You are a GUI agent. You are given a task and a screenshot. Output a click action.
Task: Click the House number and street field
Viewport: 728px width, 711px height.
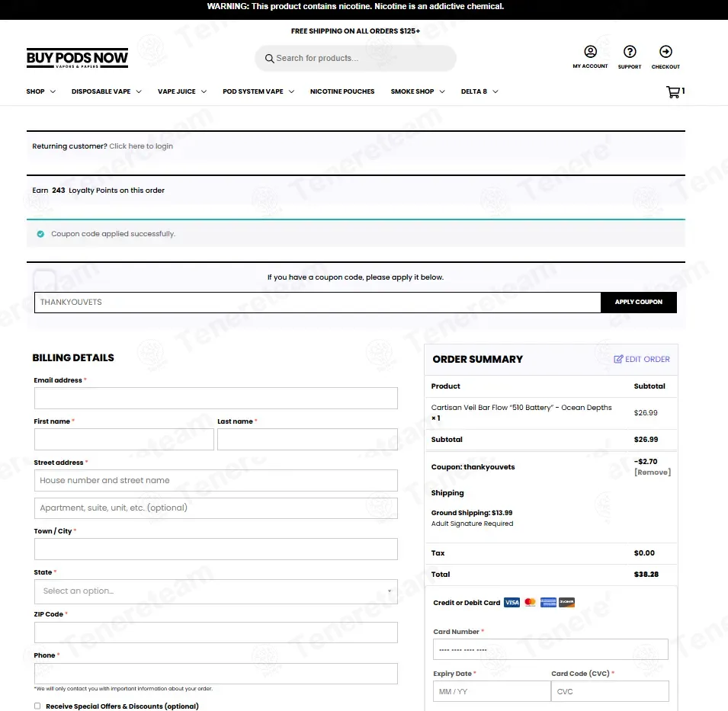tap(216, 480)
